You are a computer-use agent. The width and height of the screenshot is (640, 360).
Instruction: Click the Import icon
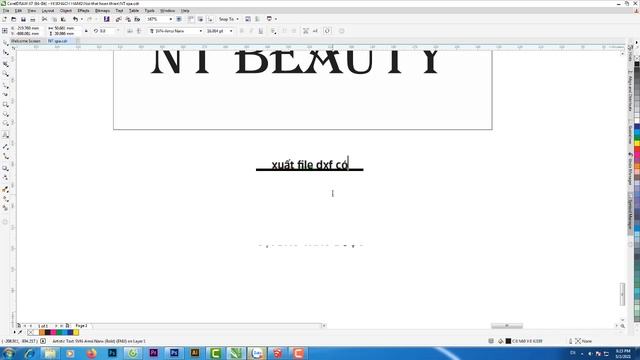[118, 19]
